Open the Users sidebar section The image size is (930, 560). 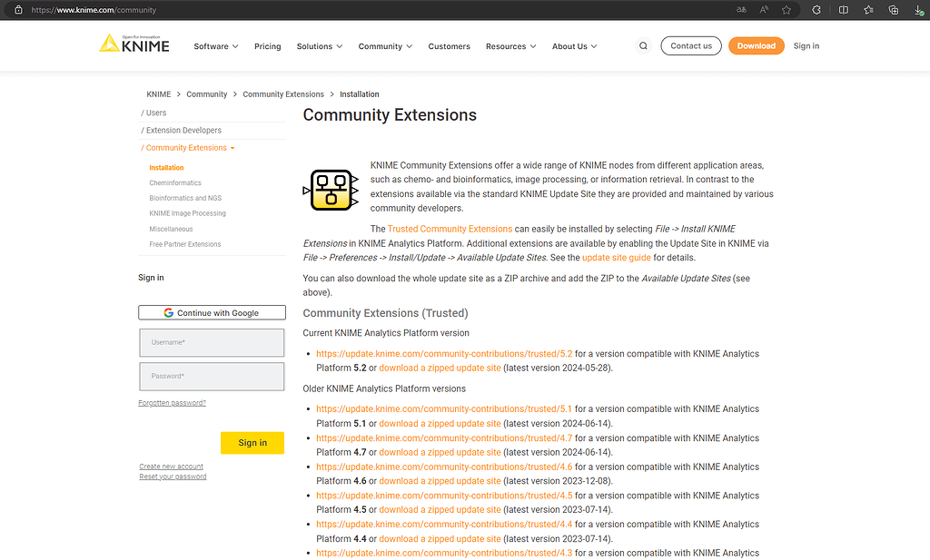point(153,113)
